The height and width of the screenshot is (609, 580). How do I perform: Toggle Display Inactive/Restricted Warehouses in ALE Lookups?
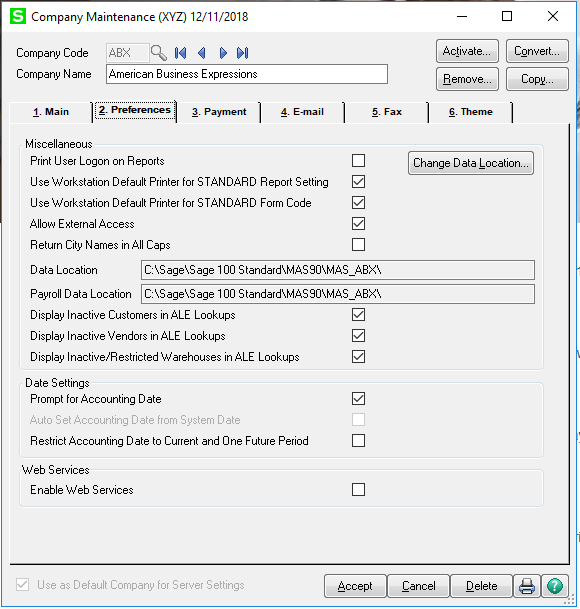tap(358, 357)
